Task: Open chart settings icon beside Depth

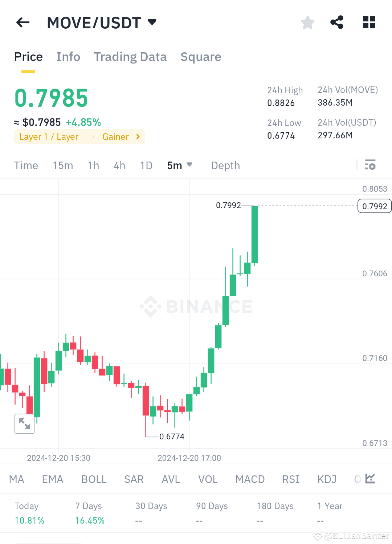Action: pyautogui.click(x=371, y=165)
